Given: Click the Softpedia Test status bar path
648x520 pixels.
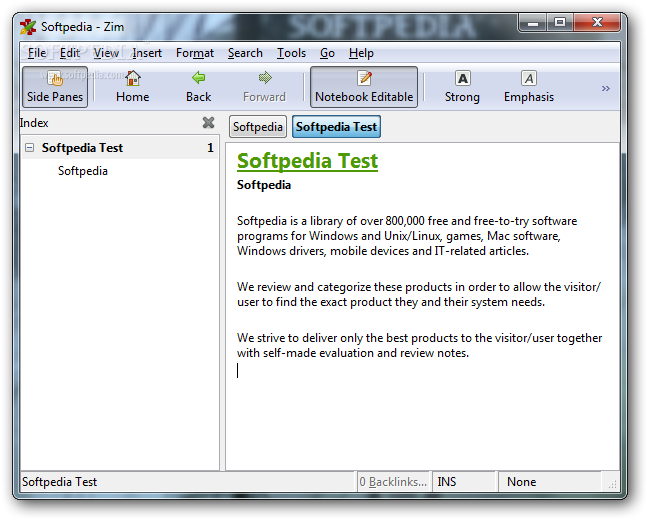Looking at the screenshot, I should click(x=59, y=482).
